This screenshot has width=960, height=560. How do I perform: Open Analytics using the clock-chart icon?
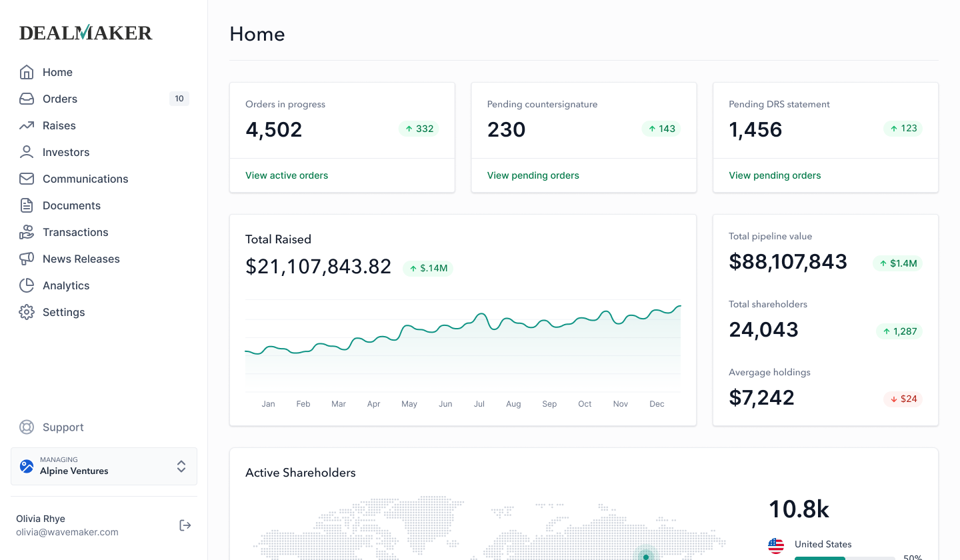click(27, 285)
